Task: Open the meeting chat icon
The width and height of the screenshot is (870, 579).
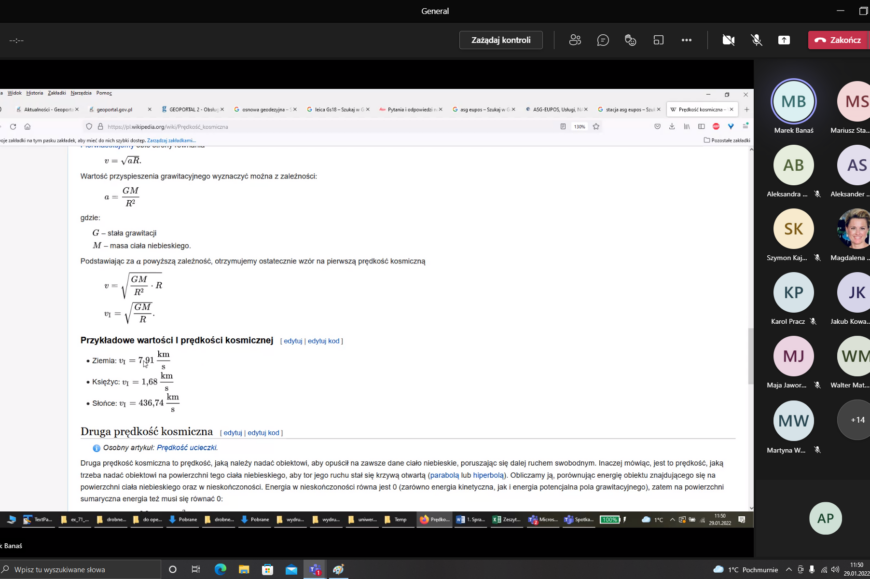Action: tap(603, 40)
